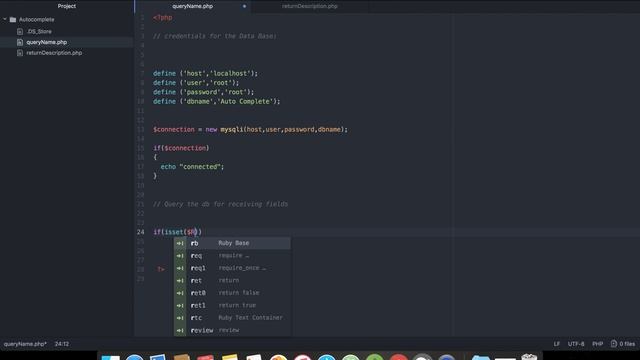Screen dimensions: 640x360
Task: Click the '<?php' opening tag
Action: click(162, 18)
